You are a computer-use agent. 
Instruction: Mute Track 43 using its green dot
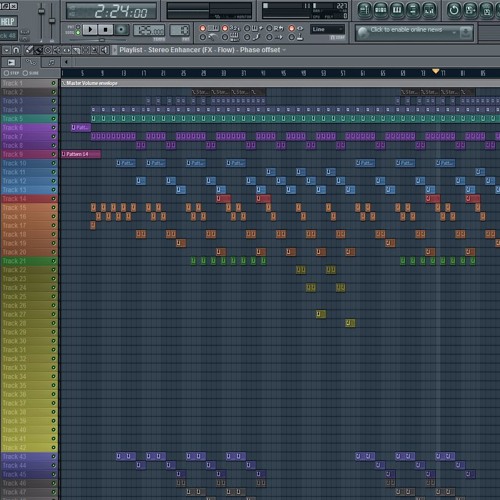point(53,456)
